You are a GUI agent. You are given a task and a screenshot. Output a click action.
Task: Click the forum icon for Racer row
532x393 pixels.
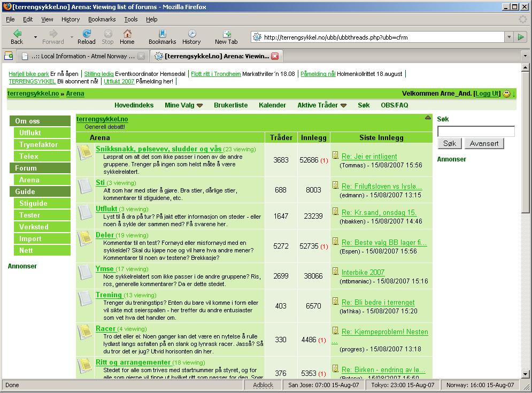85,332
